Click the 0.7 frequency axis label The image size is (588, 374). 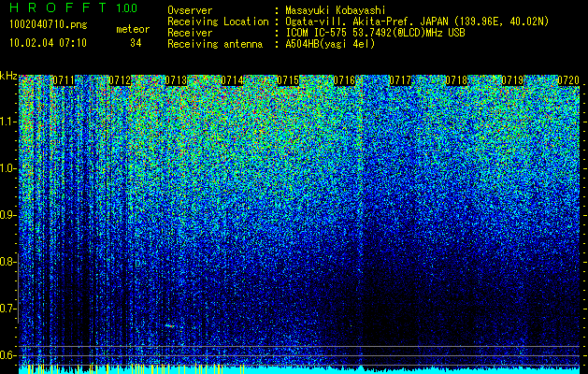tap(7, 309)
